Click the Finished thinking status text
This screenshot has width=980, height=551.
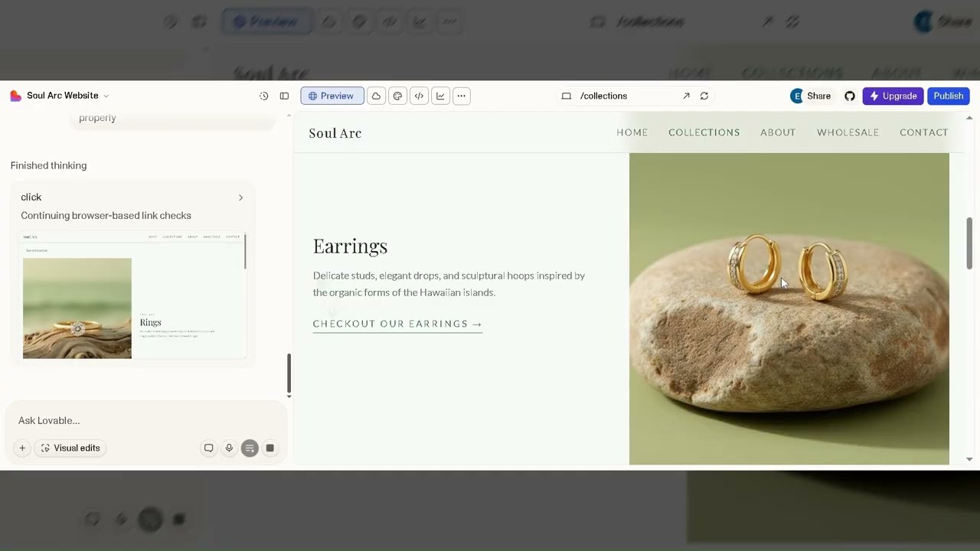tap(48, 165)
